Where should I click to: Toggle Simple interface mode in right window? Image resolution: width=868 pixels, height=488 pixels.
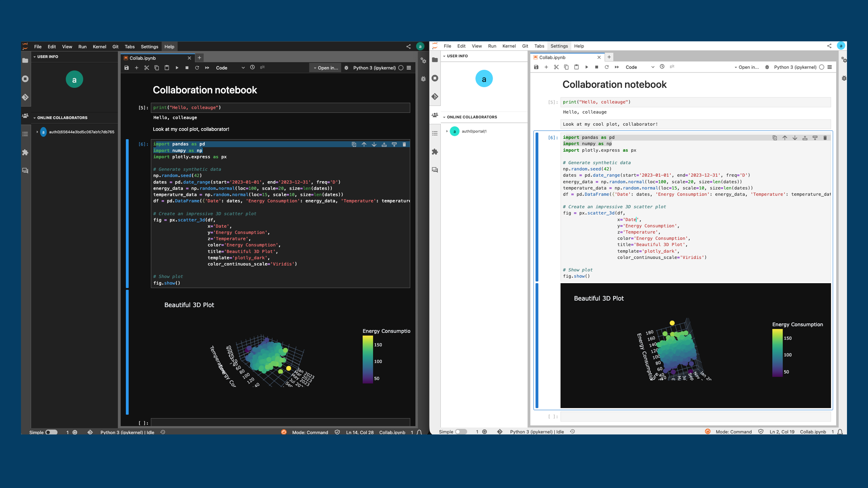[461, 431]
